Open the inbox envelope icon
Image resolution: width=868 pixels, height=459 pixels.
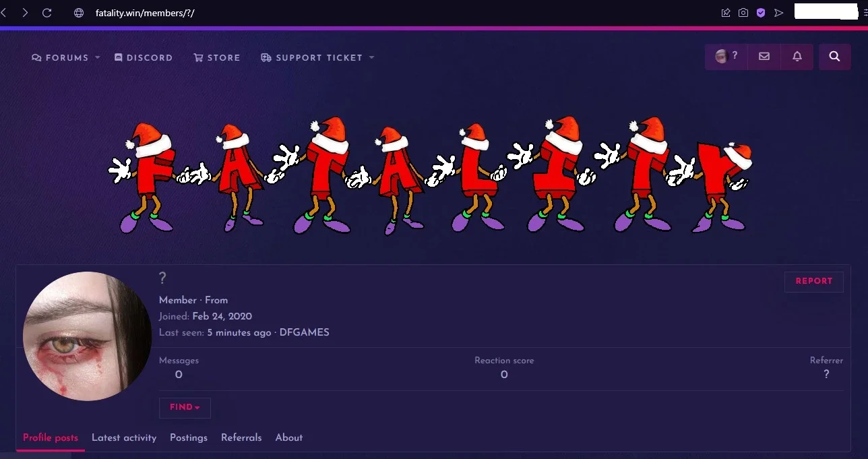764,57
